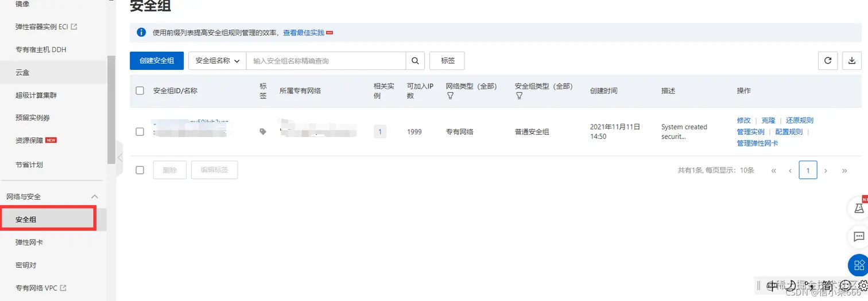Click the tag icon in the table row
Viewport: 868px width, 301px height.
(x=263, y=132)
